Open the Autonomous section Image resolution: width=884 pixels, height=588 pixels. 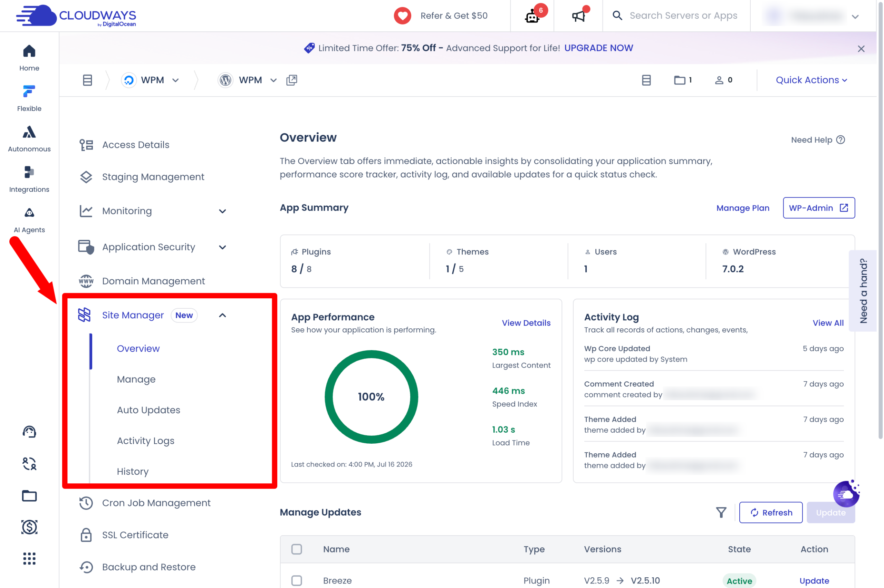(29, 139)
